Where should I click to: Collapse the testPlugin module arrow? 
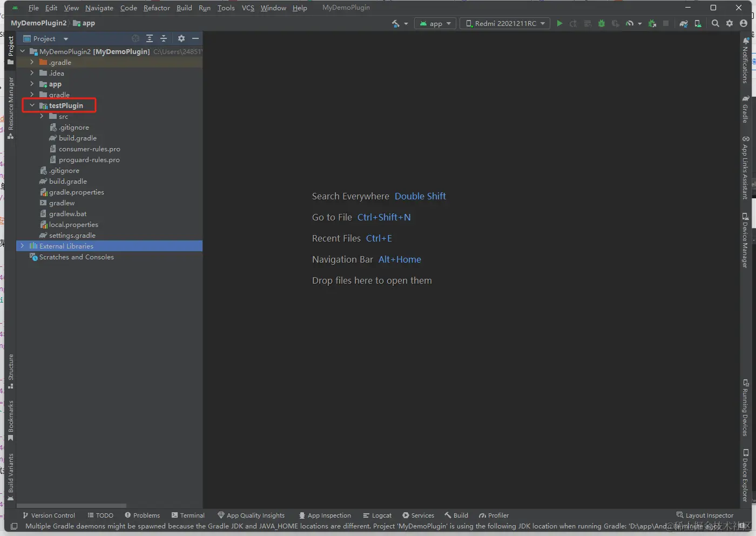[x=32, y=105]
